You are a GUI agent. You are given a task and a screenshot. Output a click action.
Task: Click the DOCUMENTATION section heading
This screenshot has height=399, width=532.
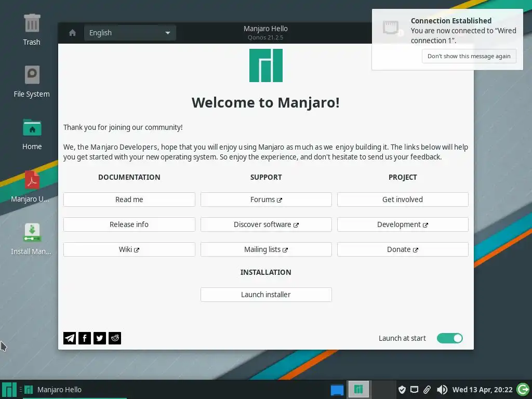[x=129, y=177]
